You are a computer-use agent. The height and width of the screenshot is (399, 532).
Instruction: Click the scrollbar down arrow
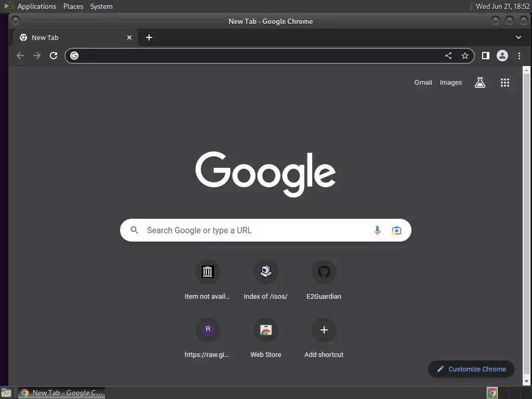tap(527, 381)
